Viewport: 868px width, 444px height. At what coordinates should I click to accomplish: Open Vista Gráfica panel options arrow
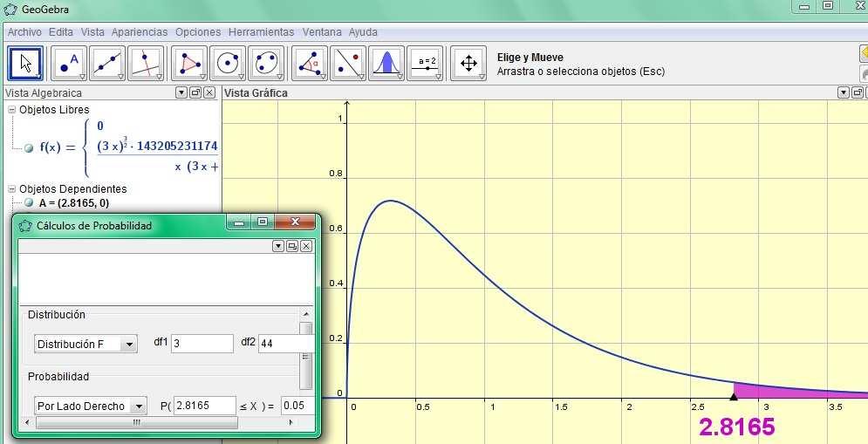click(843, 93)
